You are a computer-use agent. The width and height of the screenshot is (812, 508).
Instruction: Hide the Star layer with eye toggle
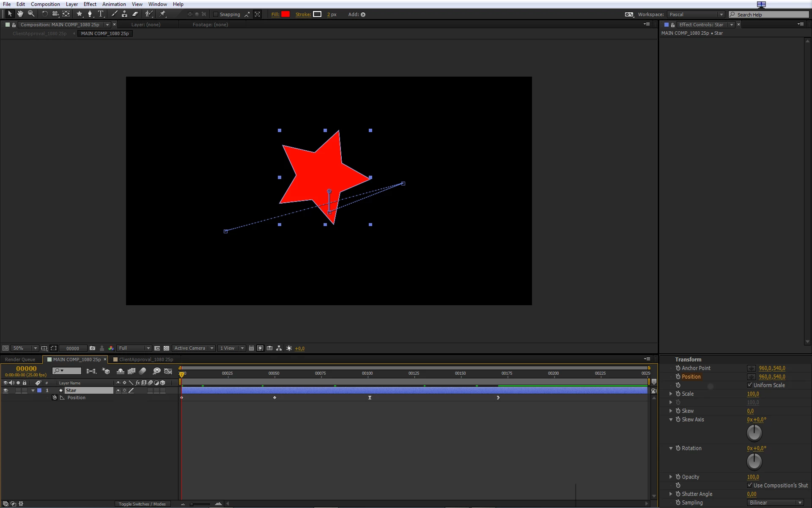click(x=5, y=390)
